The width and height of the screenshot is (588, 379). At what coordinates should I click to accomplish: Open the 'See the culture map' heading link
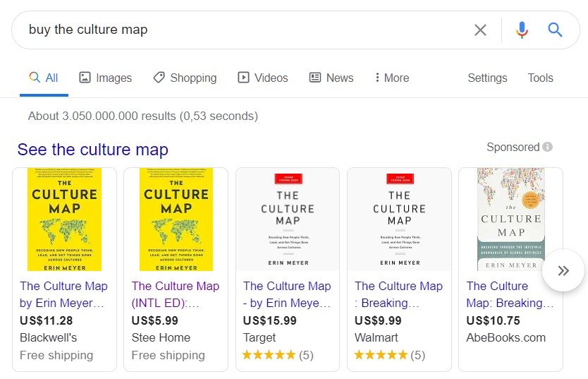[92, 150]
